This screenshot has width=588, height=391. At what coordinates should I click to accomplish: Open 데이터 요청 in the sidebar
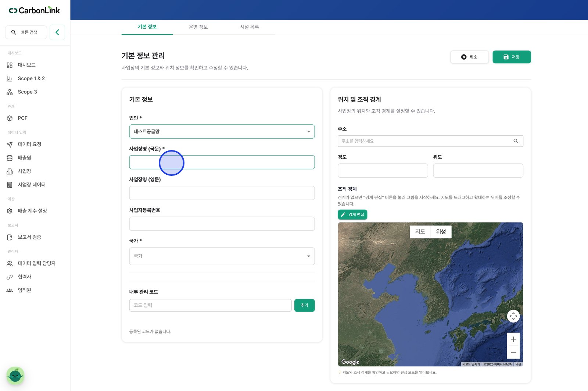point(29,144)
